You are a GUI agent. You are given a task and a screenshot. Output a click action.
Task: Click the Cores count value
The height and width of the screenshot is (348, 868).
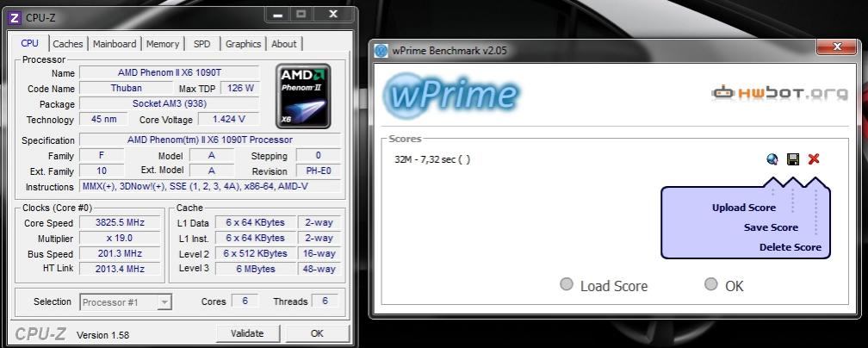click(x=245, y=301)
